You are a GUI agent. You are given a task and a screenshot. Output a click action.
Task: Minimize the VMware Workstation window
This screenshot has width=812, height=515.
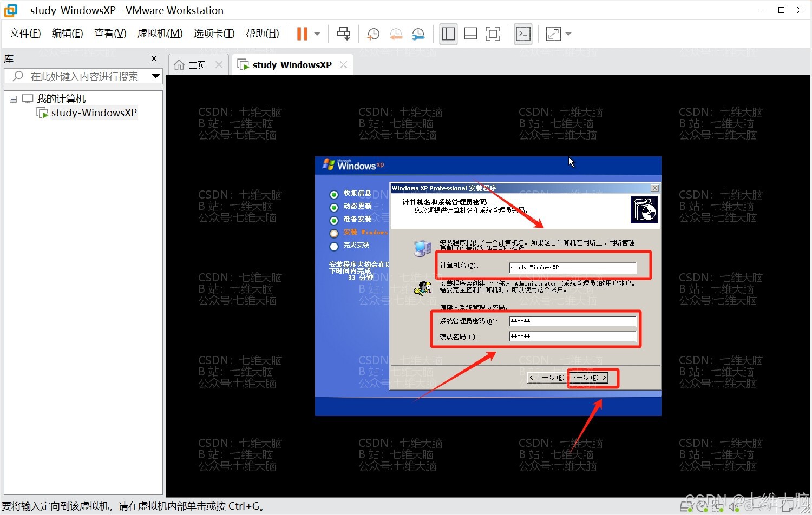coord(762,10)
